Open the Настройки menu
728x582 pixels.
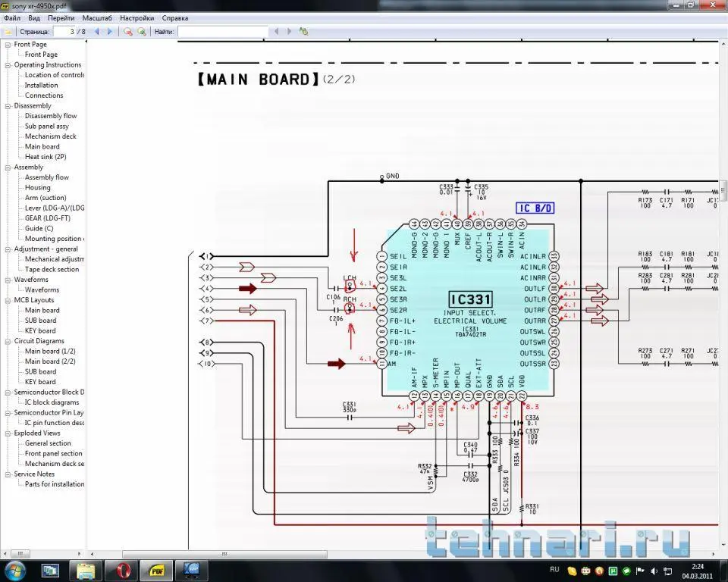pyautogui.click(x=137, y=18)
